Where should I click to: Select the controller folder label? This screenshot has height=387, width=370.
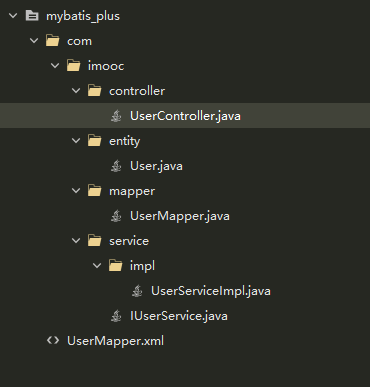[137, 91]
